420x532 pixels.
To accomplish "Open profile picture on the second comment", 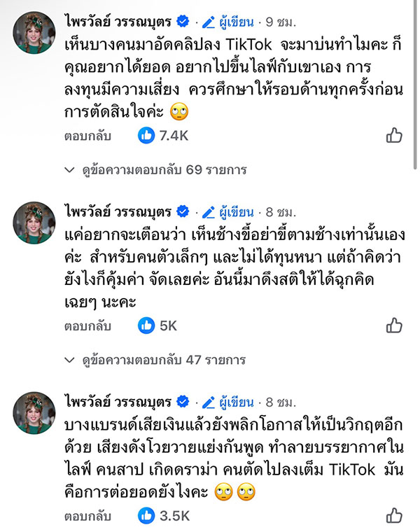I will 34,223.
